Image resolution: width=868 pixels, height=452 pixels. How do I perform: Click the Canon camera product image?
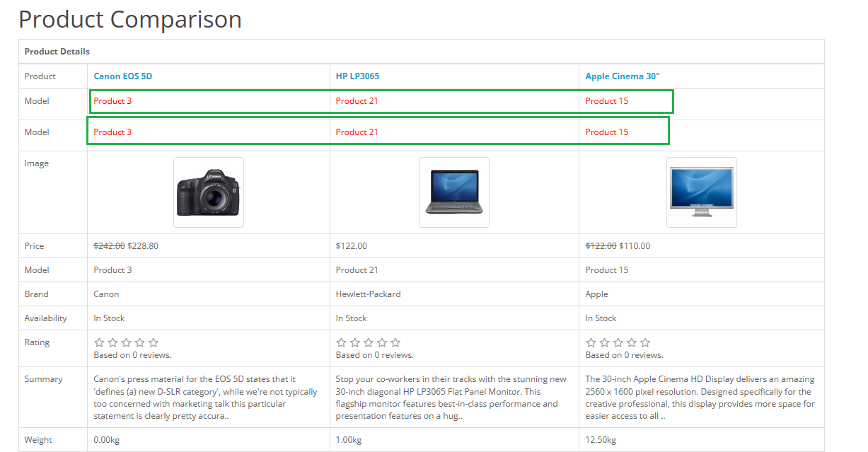pyautogui.click(x=208, y=192)
